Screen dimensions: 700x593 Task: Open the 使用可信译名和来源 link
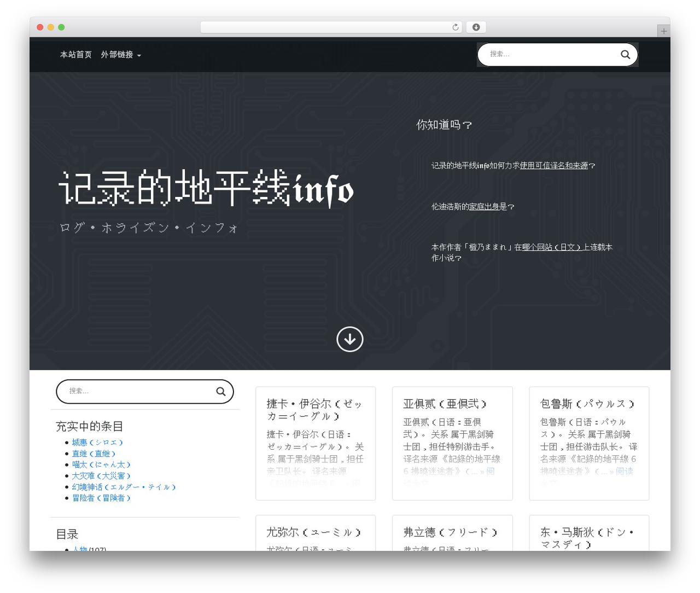pos(553,166)
